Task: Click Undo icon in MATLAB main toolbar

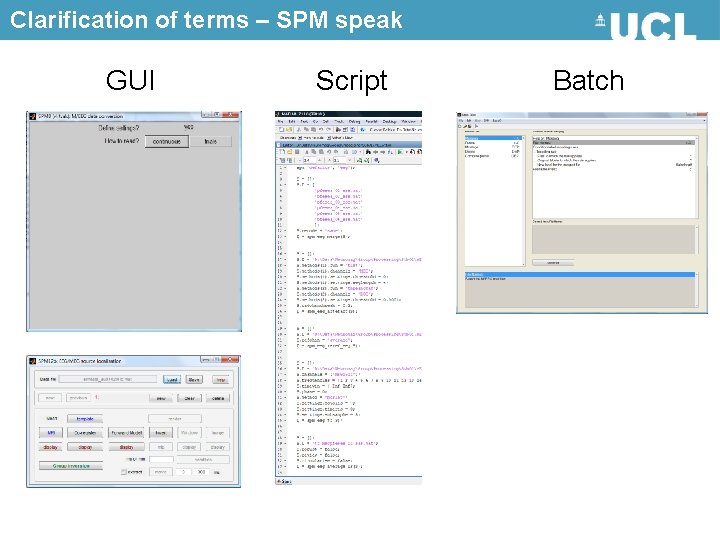Action: click(x=321, y=130)
